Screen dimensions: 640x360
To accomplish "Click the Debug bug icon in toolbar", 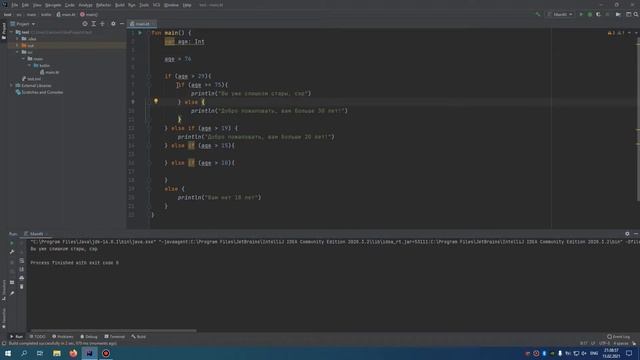I will point(590,14).
